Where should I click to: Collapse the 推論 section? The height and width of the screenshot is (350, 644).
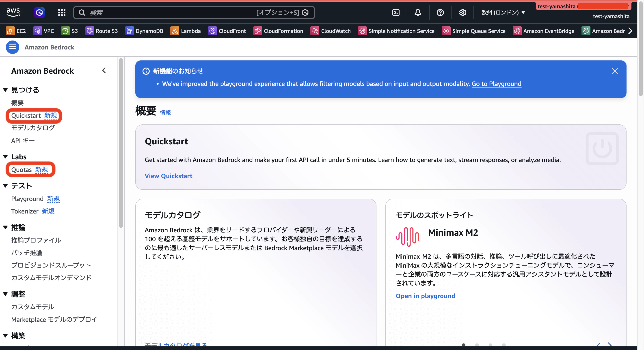click(5, 227)
